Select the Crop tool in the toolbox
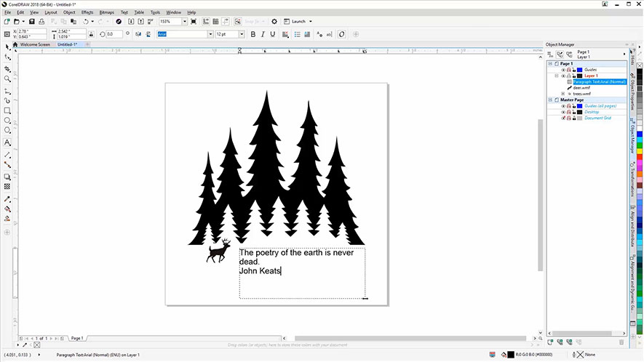Viewport: 644px width, 362px height. [x=7, y=68]
